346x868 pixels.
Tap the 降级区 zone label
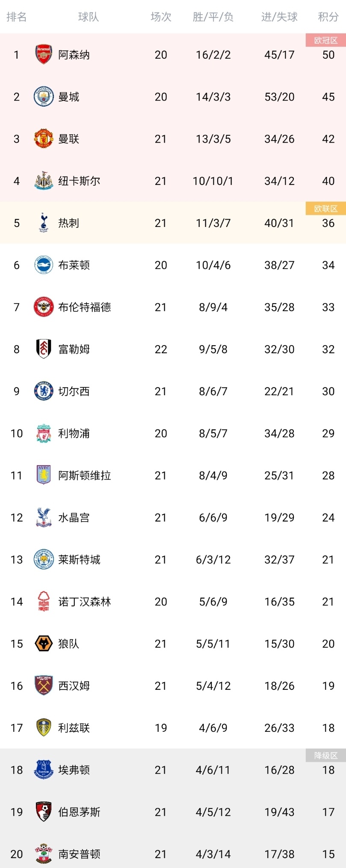coord(325,755)
